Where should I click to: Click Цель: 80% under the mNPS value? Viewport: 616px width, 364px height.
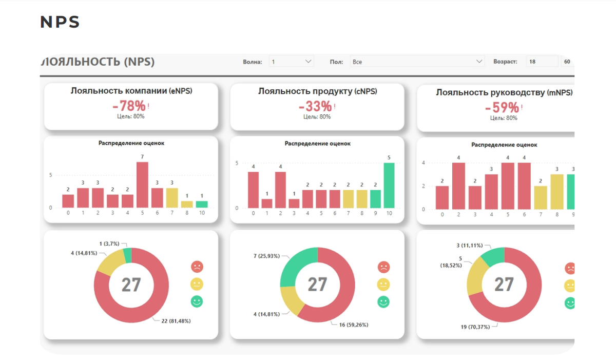[504, 118]
